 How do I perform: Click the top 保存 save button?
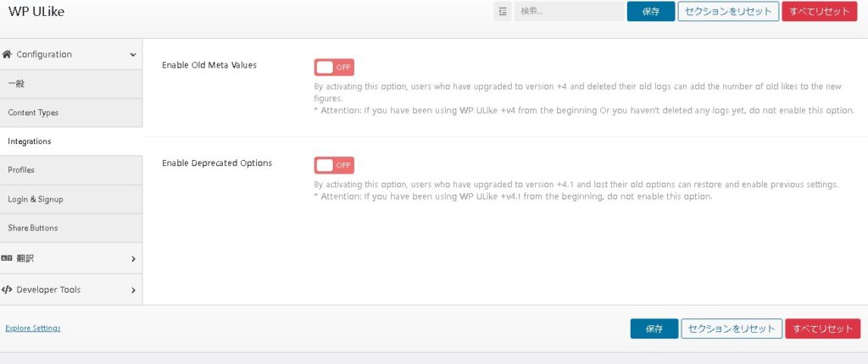pos(651,12)
